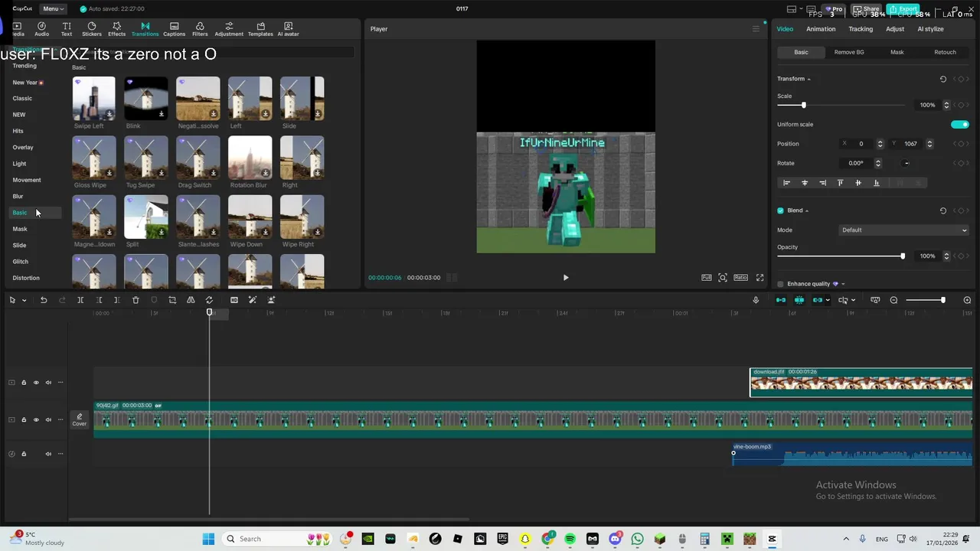Viewport: 980px width, 551px height.
Task: Click the Scale slider in Transform
Action: [x=841, y=105]
